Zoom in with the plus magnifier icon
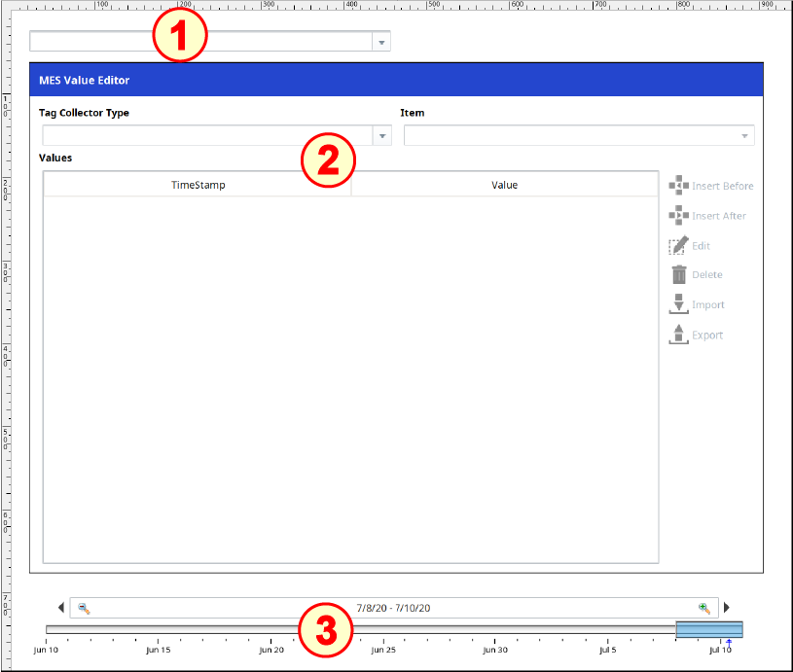Screen dimensions: 793x672 (x=704, y=608)
